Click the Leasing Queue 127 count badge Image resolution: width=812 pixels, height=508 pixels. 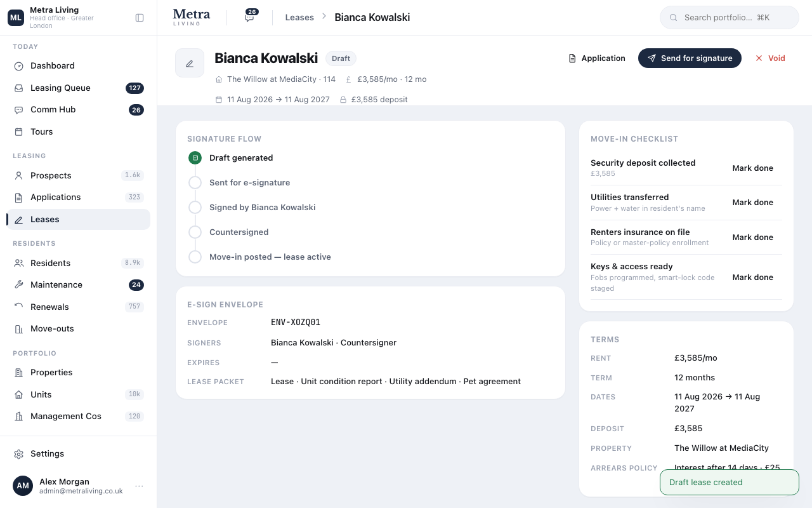click(134, 88)
